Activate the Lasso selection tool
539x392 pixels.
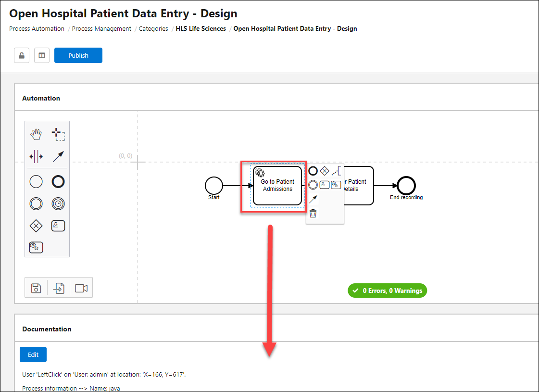coord(58,134)
